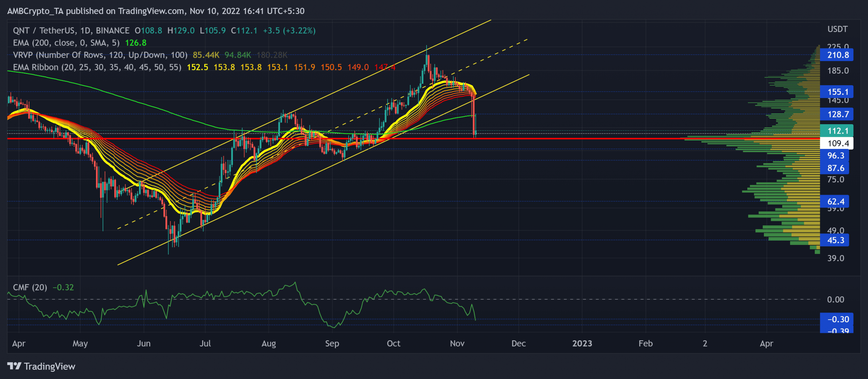This screenshot has width=868, height=379.
Task: Click the CMF -0.30 level label
Action: point(836,319)
